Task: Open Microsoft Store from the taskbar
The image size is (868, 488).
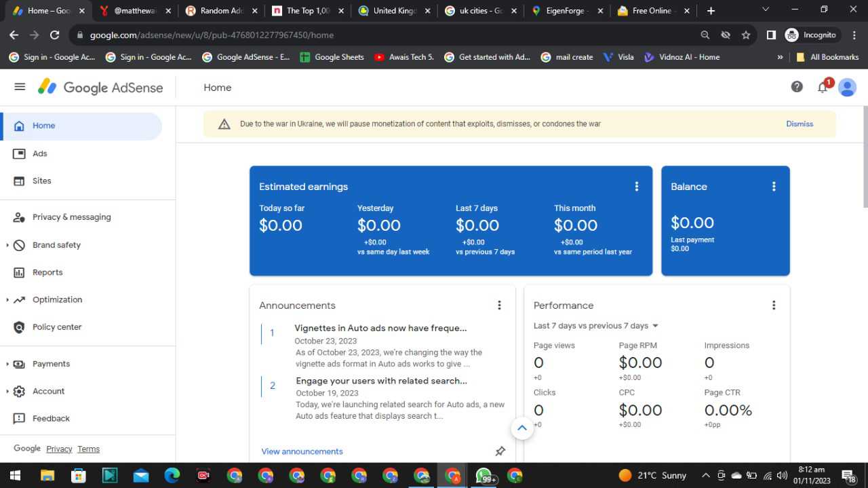Action: (x=79, y=475)
